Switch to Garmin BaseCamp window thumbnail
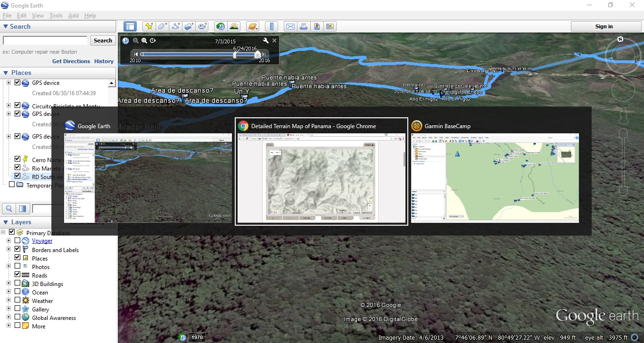This screenshot has height=343, width=644. [x=495, y=172]
